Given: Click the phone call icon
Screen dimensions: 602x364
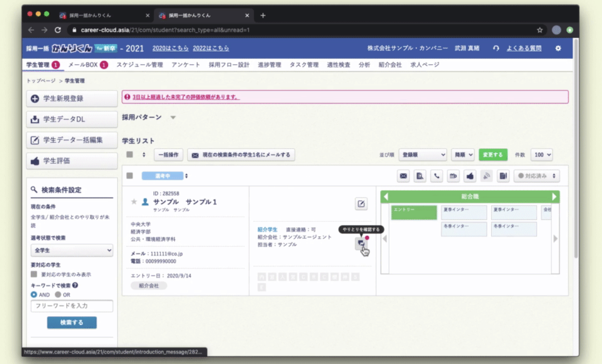Looking at the screenshot, I should pos(437,176).
